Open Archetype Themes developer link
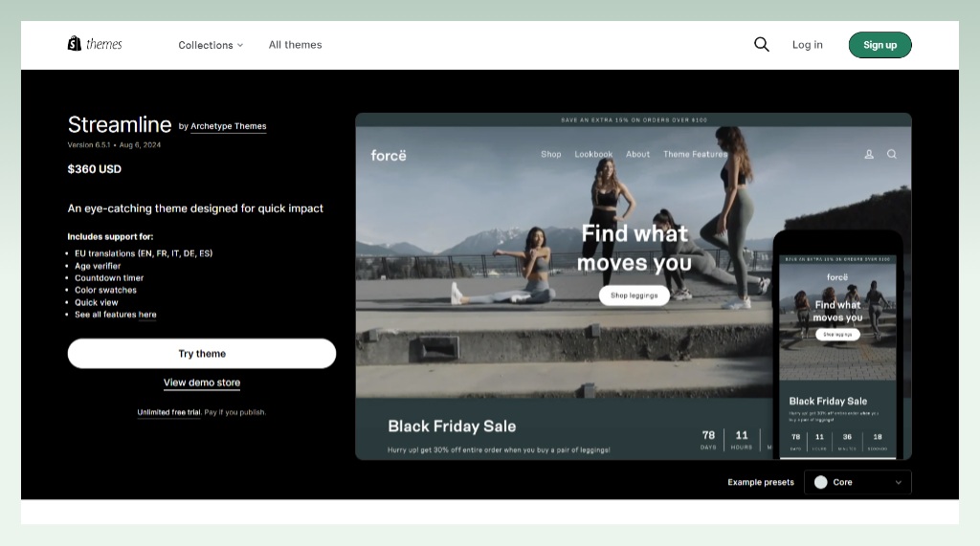The width and height of the screenshot is (980, 546). (228, 126)
